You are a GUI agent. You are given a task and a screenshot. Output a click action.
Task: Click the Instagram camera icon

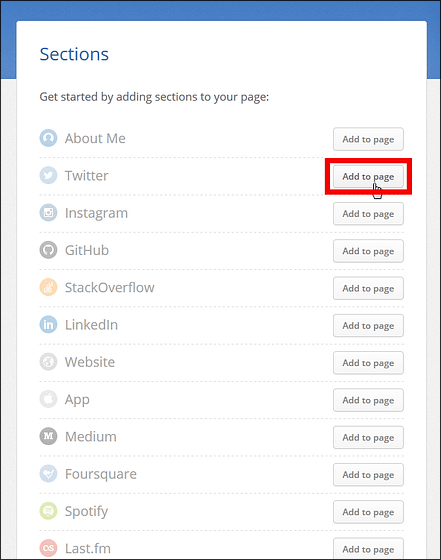click(48, 212)
